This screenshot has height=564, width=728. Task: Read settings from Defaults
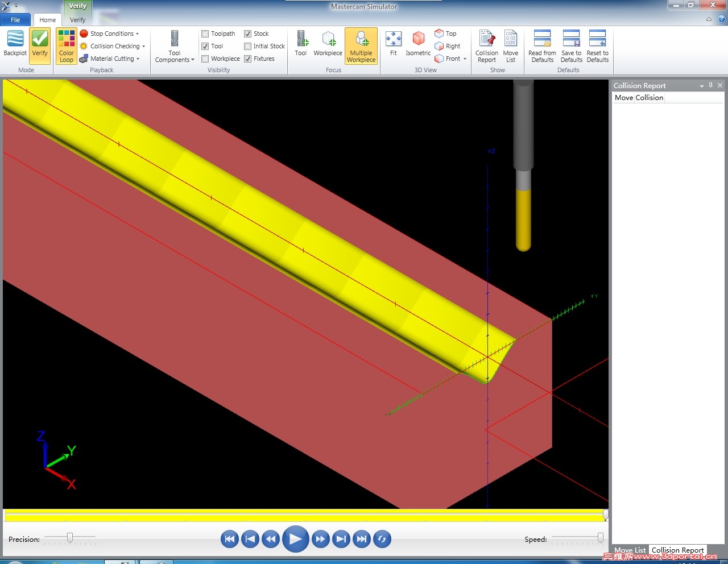click(543, 46)
